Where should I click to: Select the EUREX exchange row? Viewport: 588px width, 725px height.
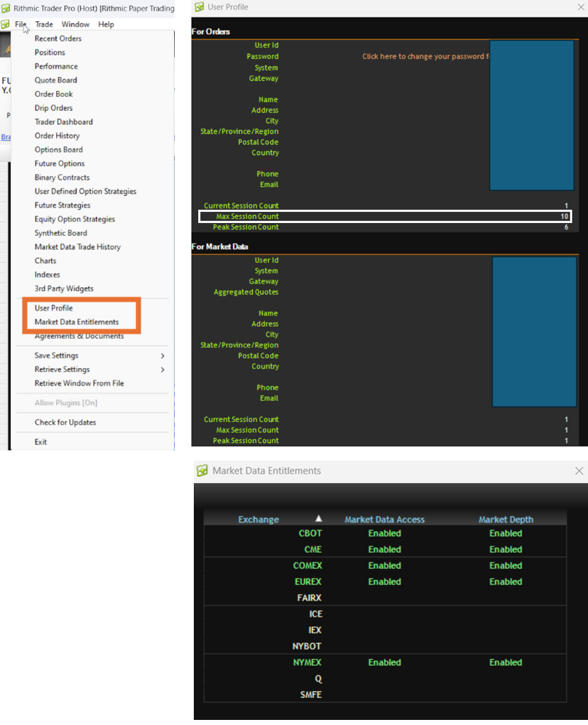(x=385, y=581)
